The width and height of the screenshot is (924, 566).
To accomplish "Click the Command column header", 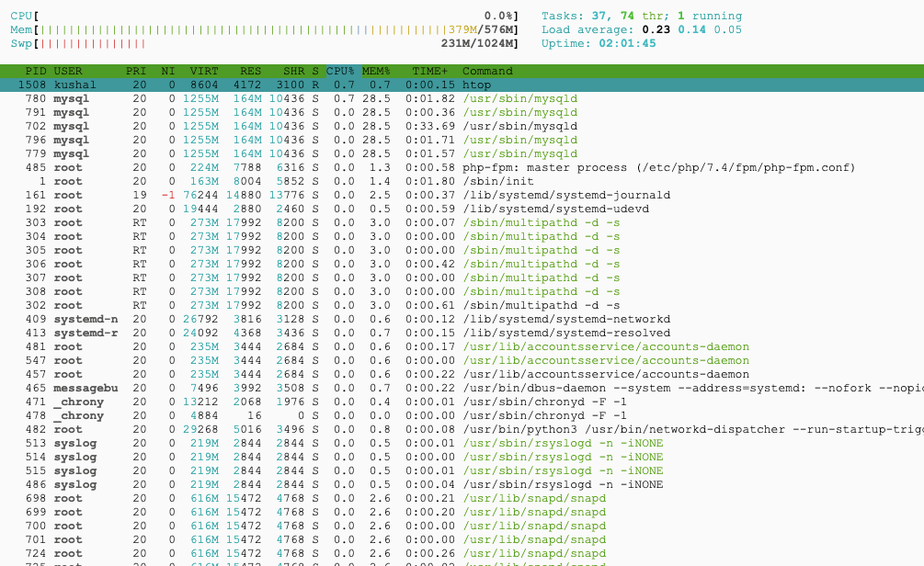I will pos(487,71).
